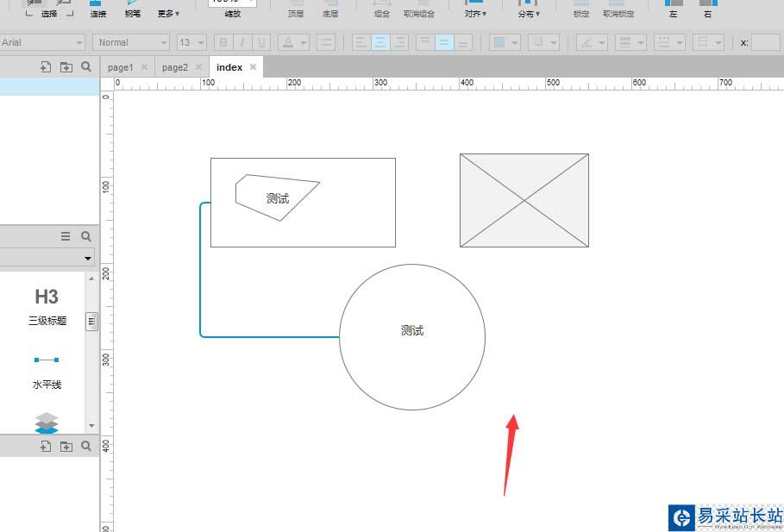Select the circle shape labeled 测试
The image size is (784, 532).
(412, 337)
